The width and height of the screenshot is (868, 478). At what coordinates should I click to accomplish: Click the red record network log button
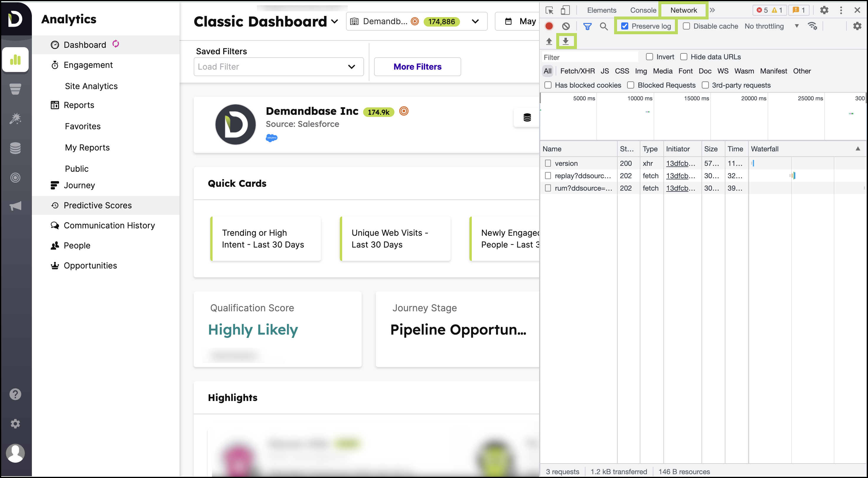coord(549,26)
